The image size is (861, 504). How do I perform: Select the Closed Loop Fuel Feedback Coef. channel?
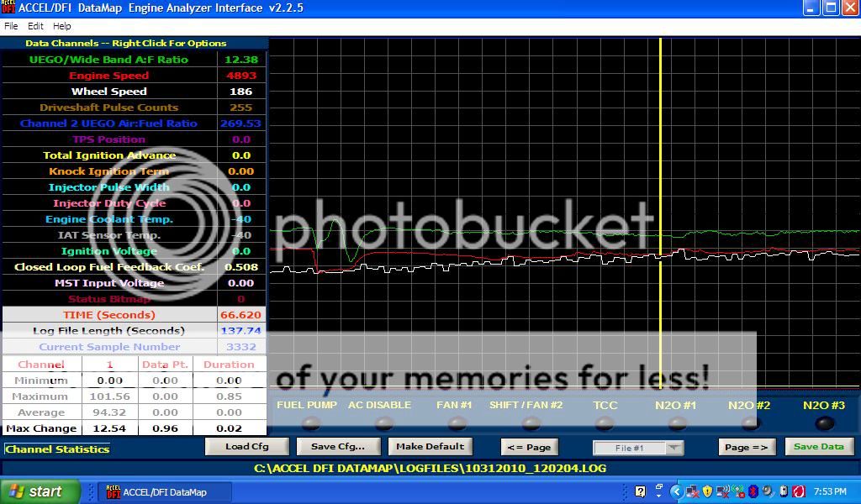click(108, 266)
